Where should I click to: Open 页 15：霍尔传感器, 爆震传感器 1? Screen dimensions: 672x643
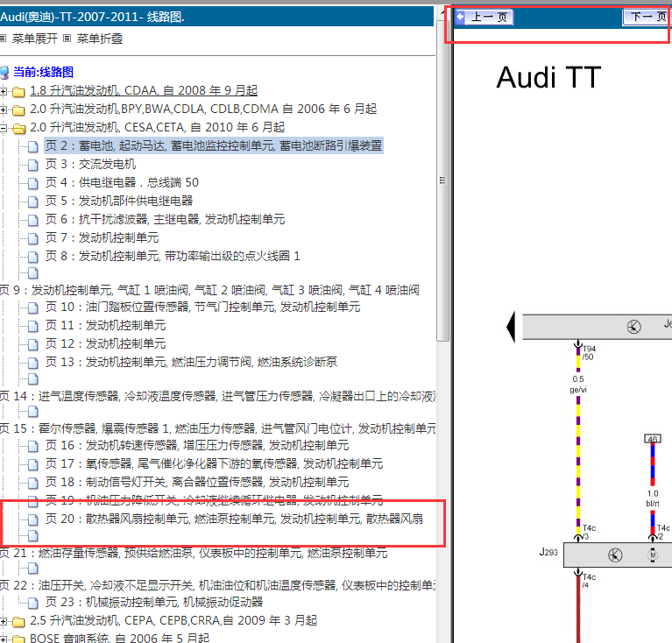click(217, 428)
